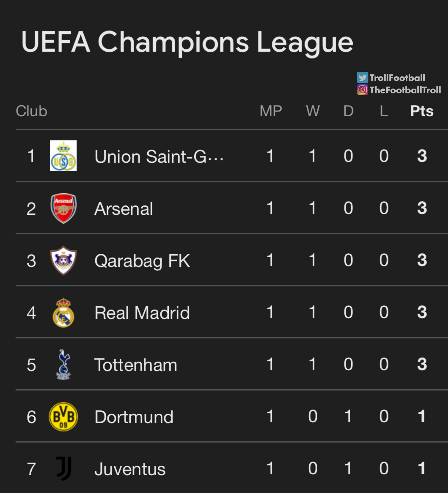This screenshot has height=493, width=448.
Task: Click the Tottenham cockerel crest
Action: (63, 365)
